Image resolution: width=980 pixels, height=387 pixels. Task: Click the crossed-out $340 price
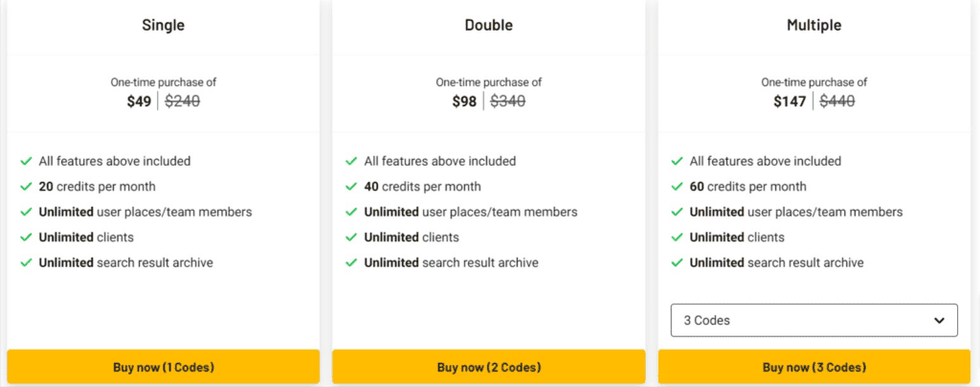pyautogui.click(x=507, y=102)
